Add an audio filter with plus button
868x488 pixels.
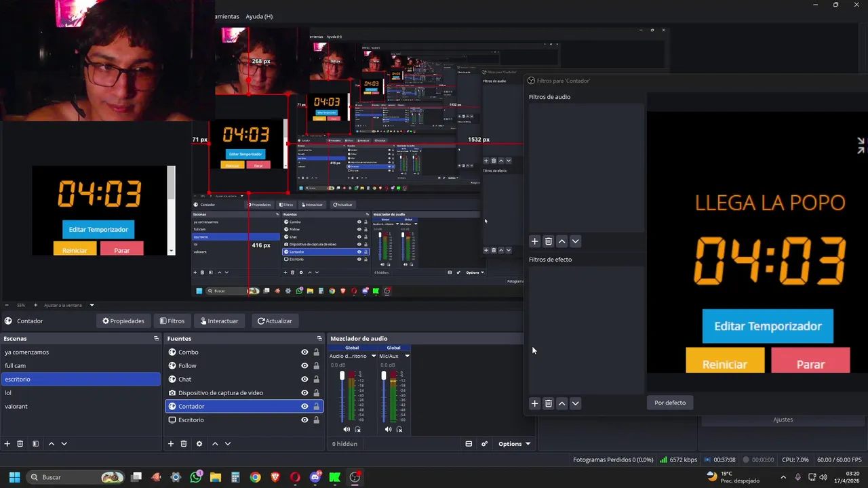(x=534, y=241)
